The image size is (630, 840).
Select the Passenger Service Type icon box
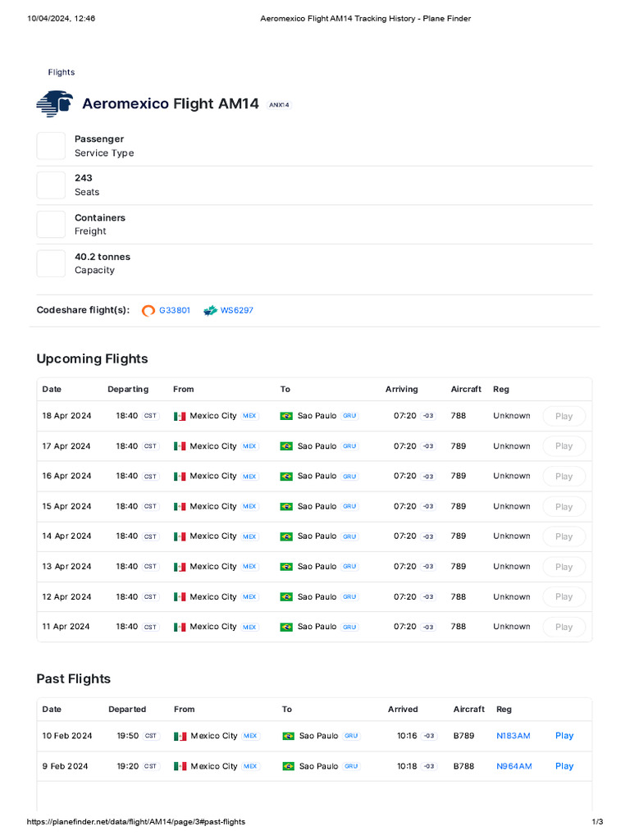click(51, 146)
